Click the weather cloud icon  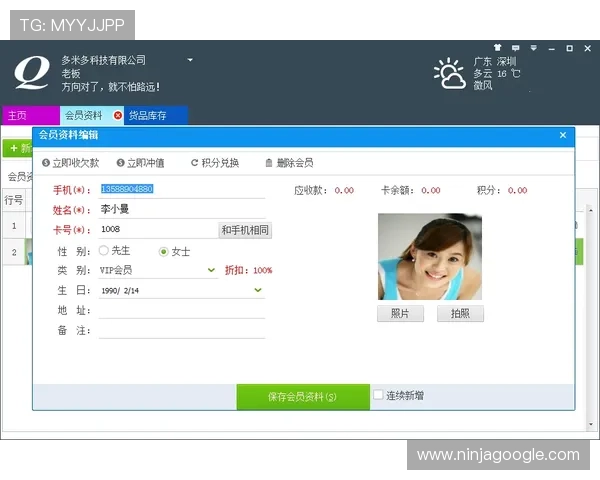pos(449,73)
